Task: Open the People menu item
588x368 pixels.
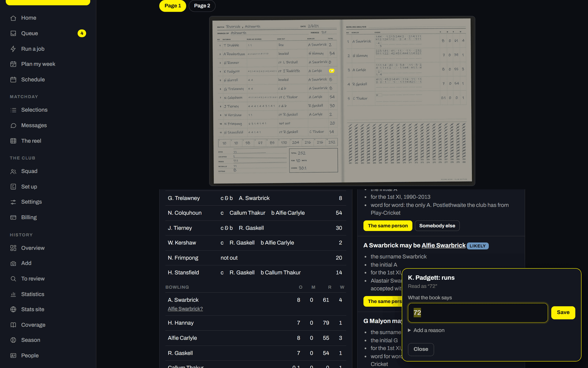Action: [48, 355]
